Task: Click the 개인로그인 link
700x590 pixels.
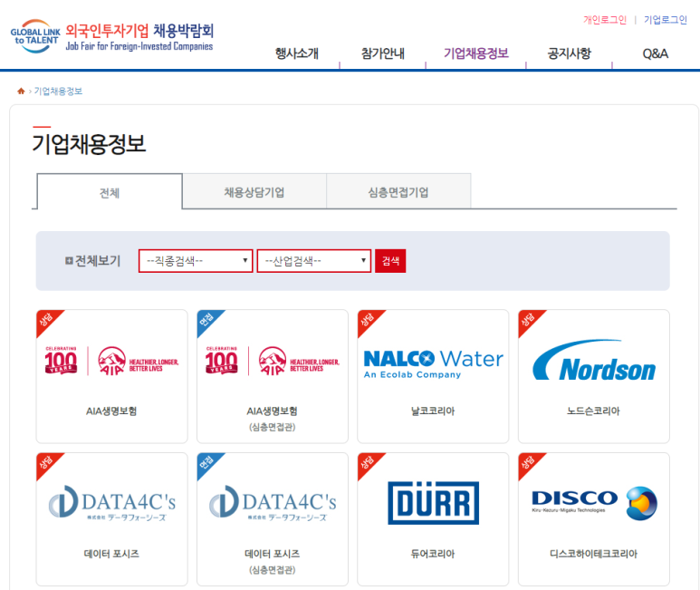Action: click(605, 20)
